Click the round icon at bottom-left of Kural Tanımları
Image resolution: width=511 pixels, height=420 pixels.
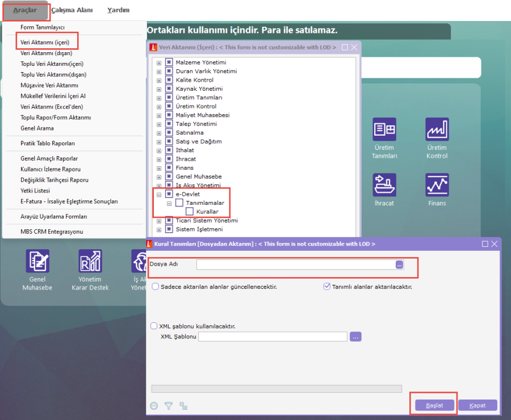pos(154,406)
